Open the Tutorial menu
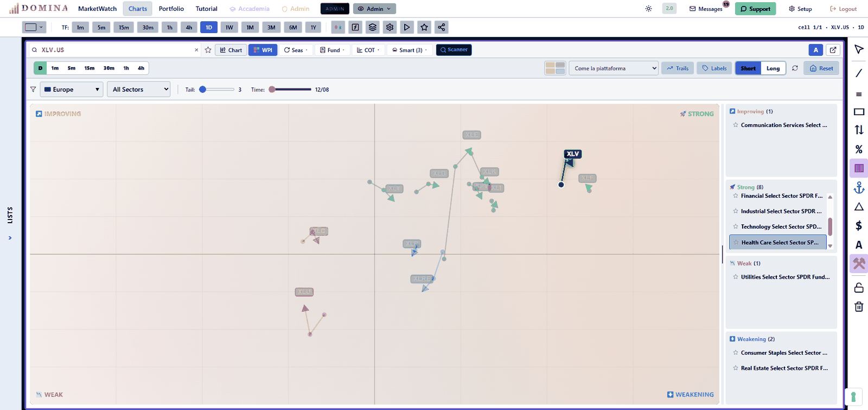Screen dimensions: 868x410 [x=207, y=9]
